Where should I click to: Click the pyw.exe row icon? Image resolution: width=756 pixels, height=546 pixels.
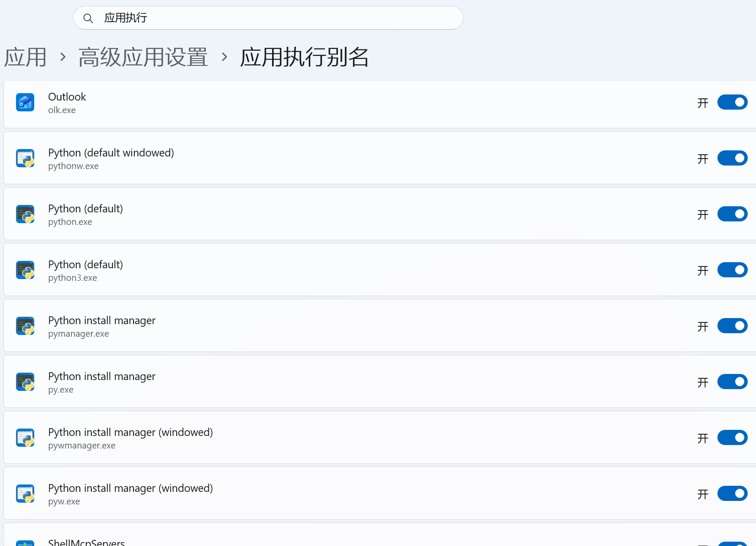(25, 494)
